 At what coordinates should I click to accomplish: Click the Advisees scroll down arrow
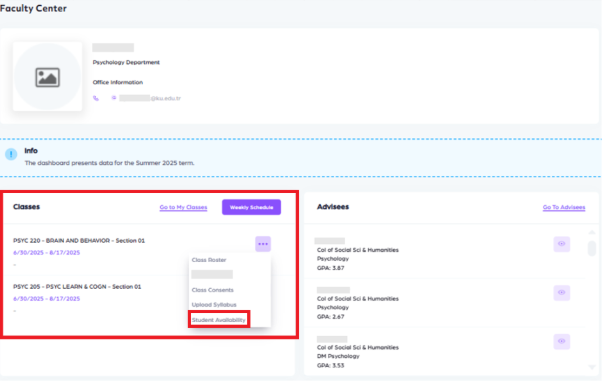[592, 367]
